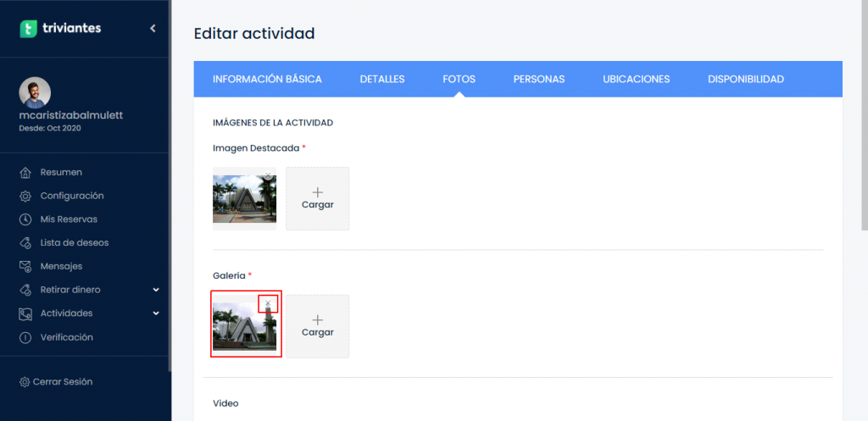Click the user profile avatar photo
868x421 pixels.
point(35,92)
